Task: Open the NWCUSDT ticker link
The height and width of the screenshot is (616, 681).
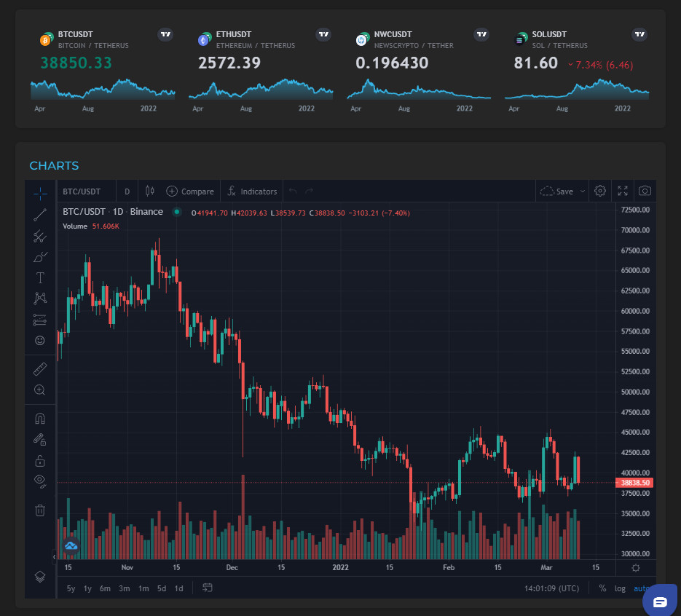Action: click(393, 34)
